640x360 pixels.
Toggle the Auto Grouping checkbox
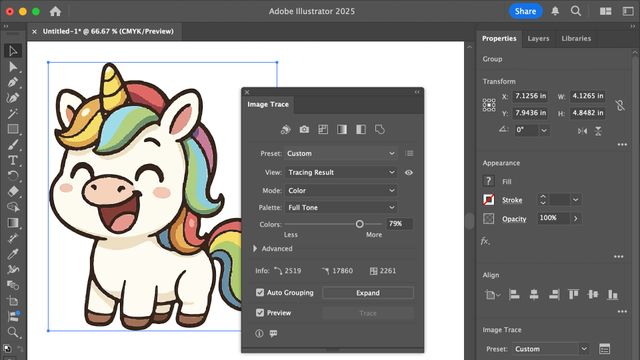[x=260, y=292]
